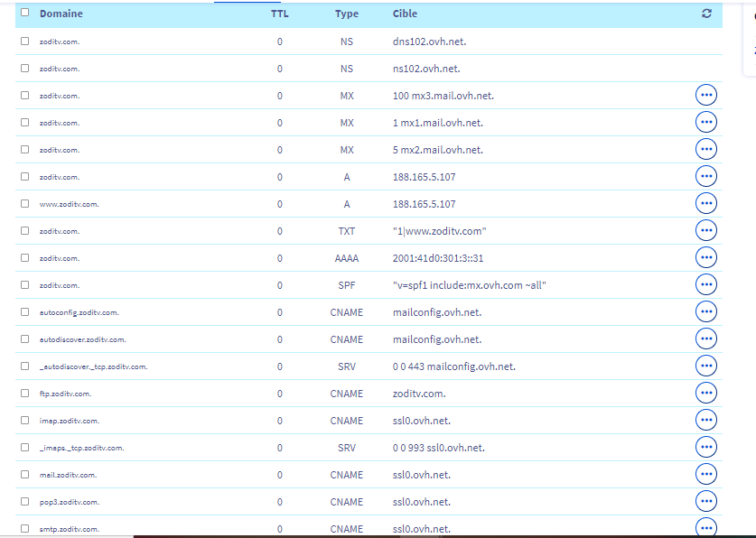Check the box for www.zoditv.com. A record
The height and width of the screenshot is (538, 756).
point(24,204)
